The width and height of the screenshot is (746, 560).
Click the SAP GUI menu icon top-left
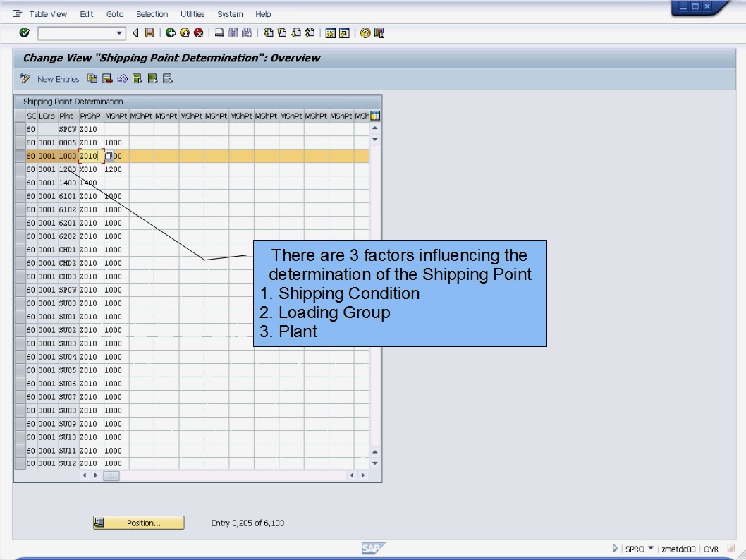click(x=17, y=14)
